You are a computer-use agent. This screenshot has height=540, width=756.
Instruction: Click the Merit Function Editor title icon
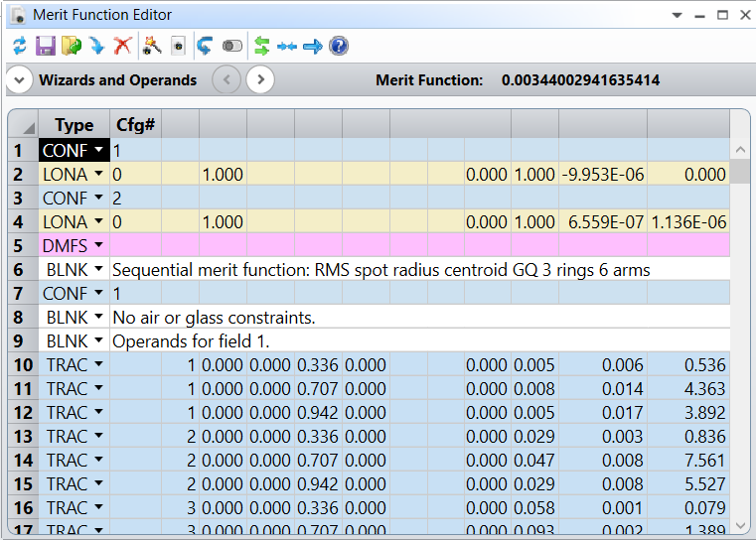[x=18, y=15]
